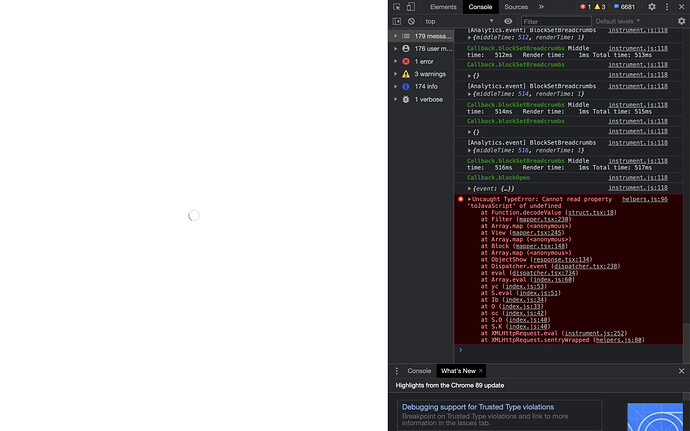Open the index.js:42 stack trace link

coord(524,313)
